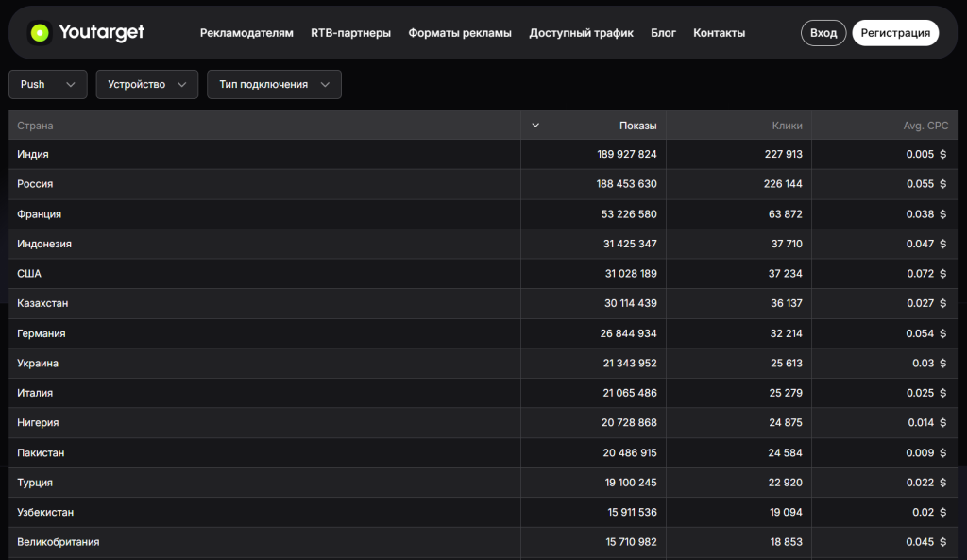Visit the Блог link
This screenshot has height=560, width=967.
coord(663,33)
